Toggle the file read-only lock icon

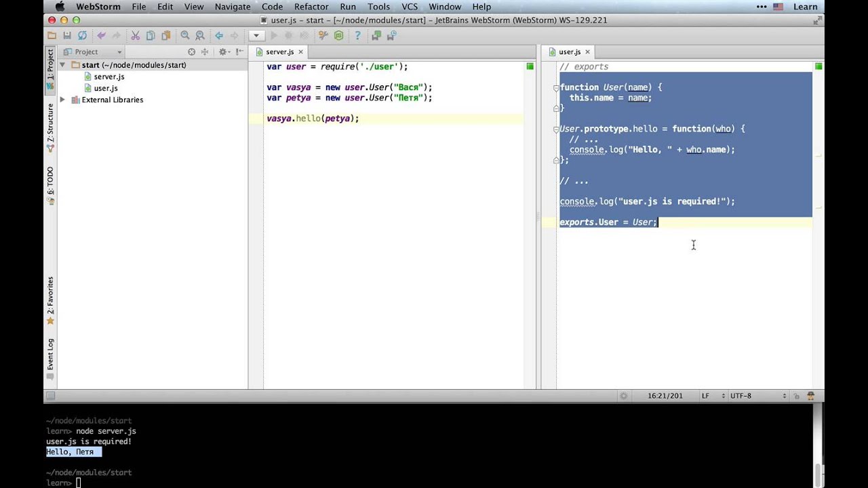point(797,396)
